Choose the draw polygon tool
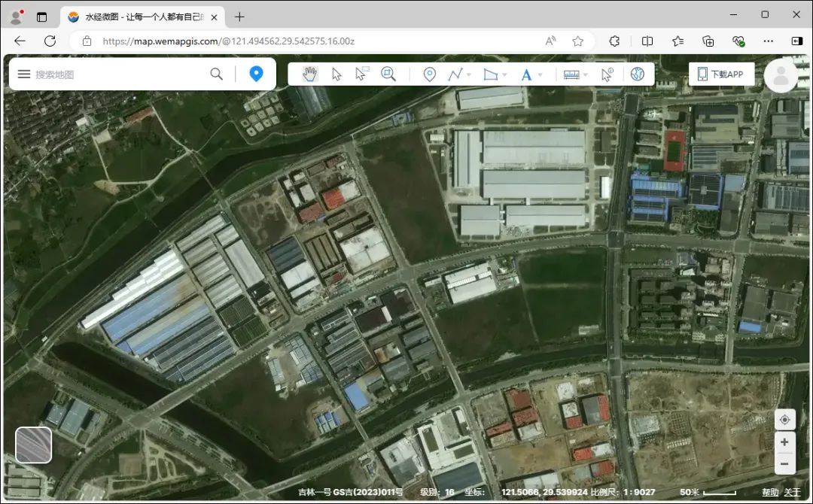813x504 pixels. point(491,74)
